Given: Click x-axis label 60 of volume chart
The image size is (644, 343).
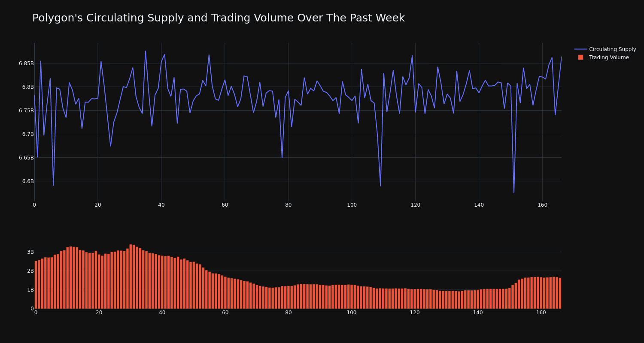Looking at the screenshot, I should coord(225,313).
